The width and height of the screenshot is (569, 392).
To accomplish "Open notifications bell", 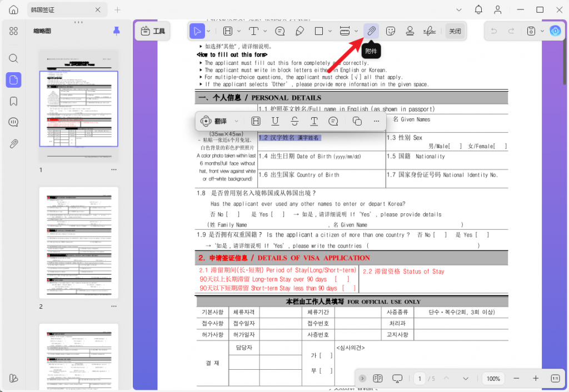I will coord(478,10).
